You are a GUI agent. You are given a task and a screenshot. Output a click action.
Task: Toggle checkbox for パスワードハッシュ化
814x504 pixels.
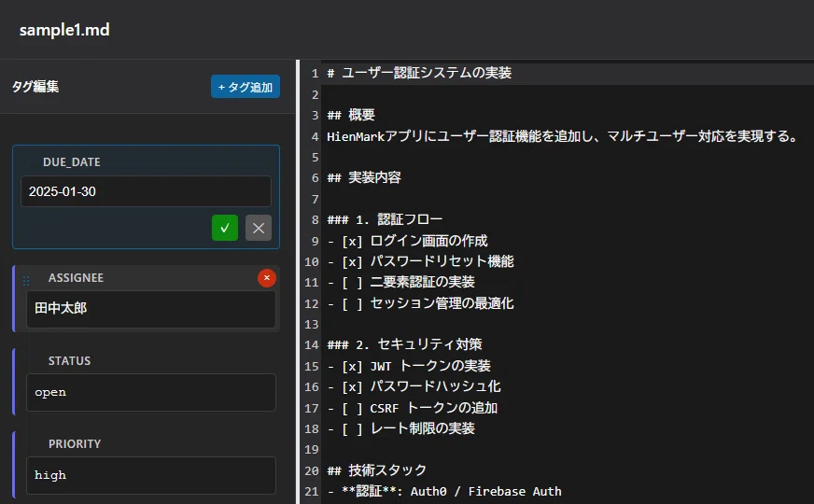point(352,387)
